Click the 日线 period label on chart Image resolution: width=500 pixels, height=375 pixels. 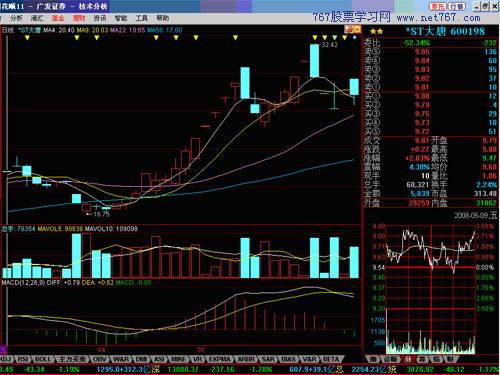pyautogui.click(x=8, y=30)
